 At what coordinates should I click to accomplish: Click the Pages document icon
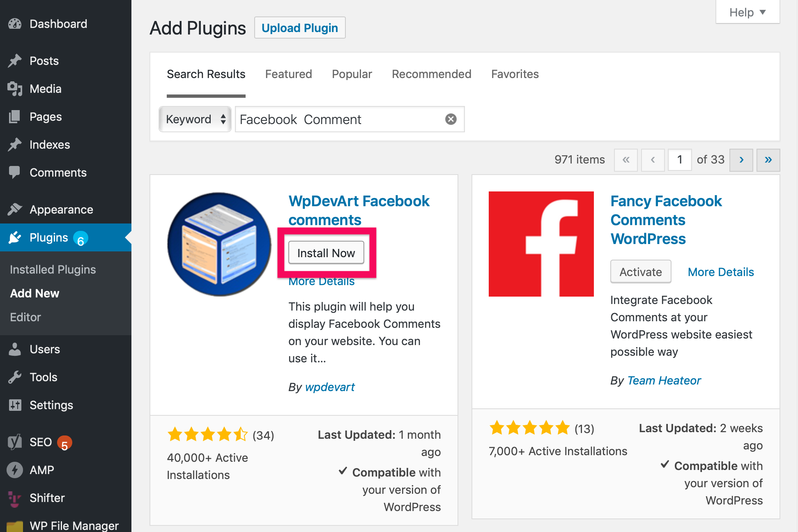[15, 117]
